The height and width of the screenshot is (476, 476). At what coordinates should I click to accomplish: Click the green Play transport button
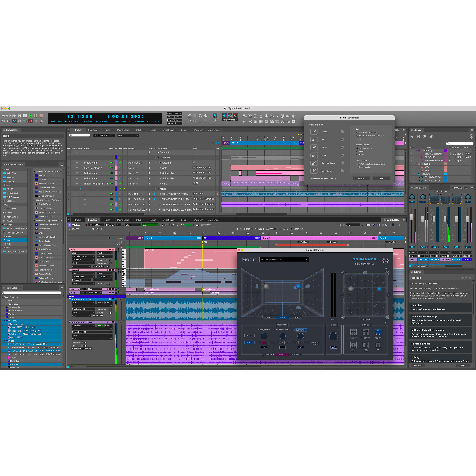31,116
